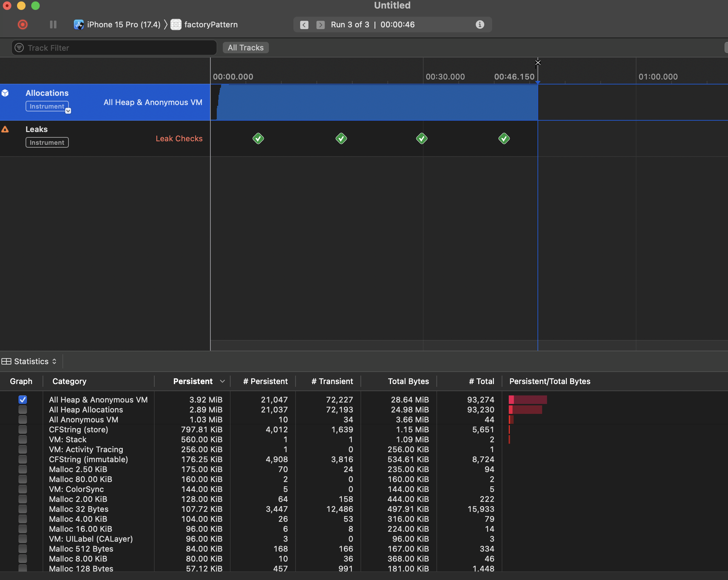Go to next run arrow

320,25
